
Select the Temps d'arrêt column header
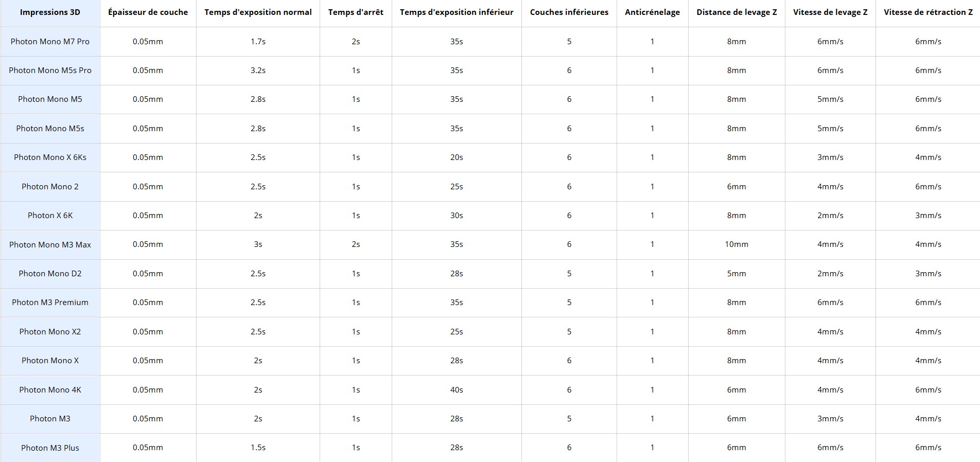[356, 12]
